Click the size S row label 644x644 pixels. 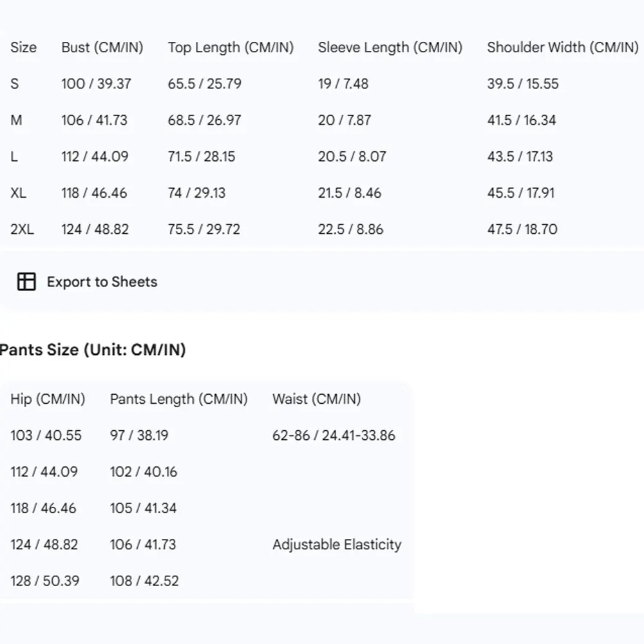pos(15,84)
